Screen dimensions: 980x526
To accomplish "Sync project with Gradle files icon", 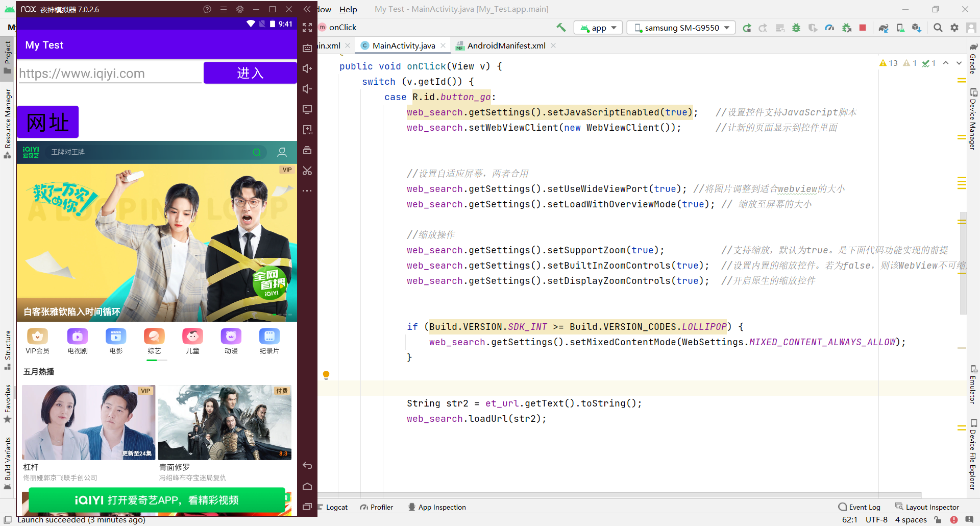I will point(884,28).
